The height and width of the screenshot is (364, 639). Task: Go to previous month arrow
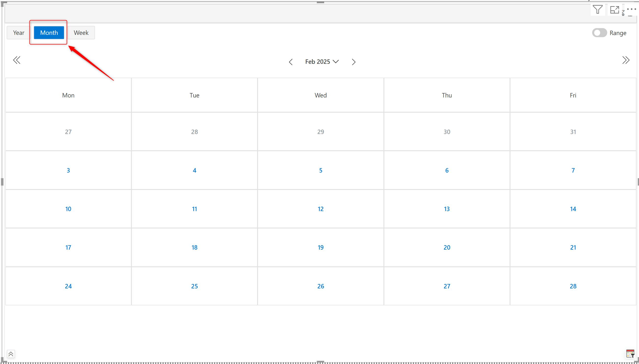click(291, 62)
